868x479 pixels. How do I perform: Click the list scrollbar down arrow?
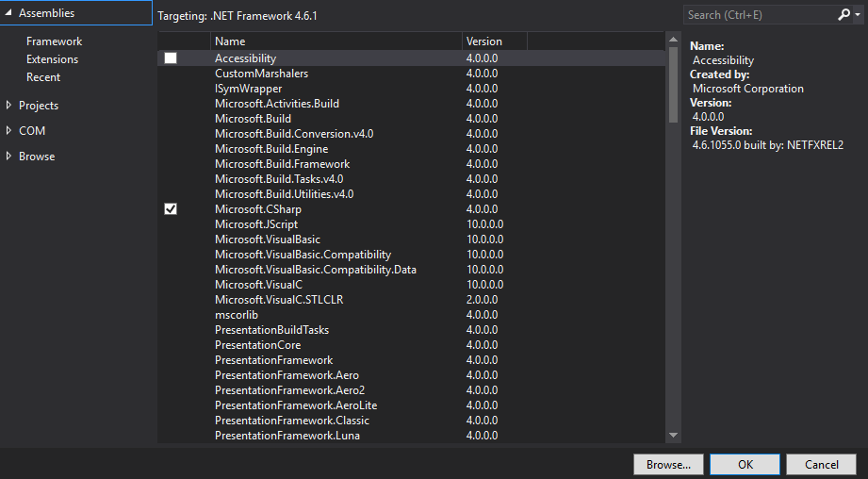pyautogui.click(x=673, y=435)
